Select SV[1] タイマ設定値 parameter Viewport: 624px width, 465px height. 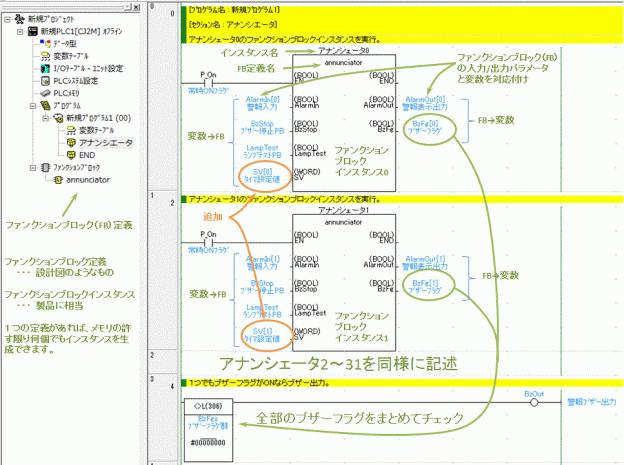point(262,335)
